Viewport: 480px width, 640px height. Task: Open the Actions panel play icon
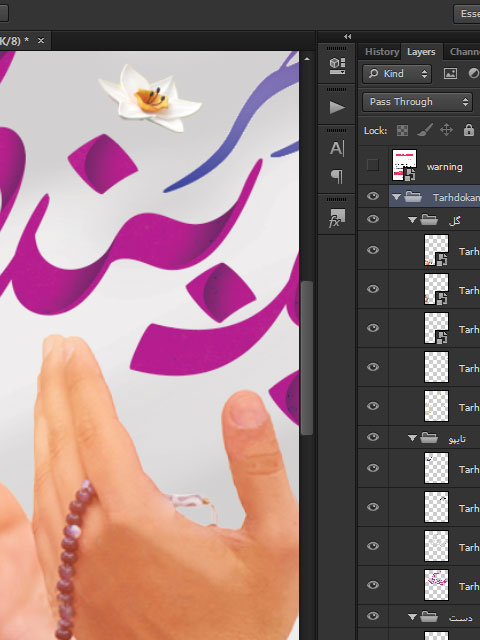point(337,107)
